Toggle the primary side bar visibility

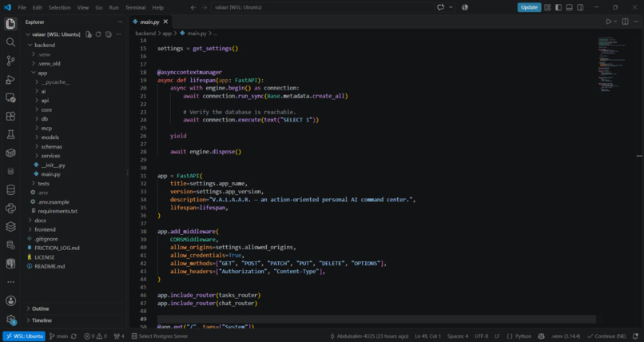[559, 7]
